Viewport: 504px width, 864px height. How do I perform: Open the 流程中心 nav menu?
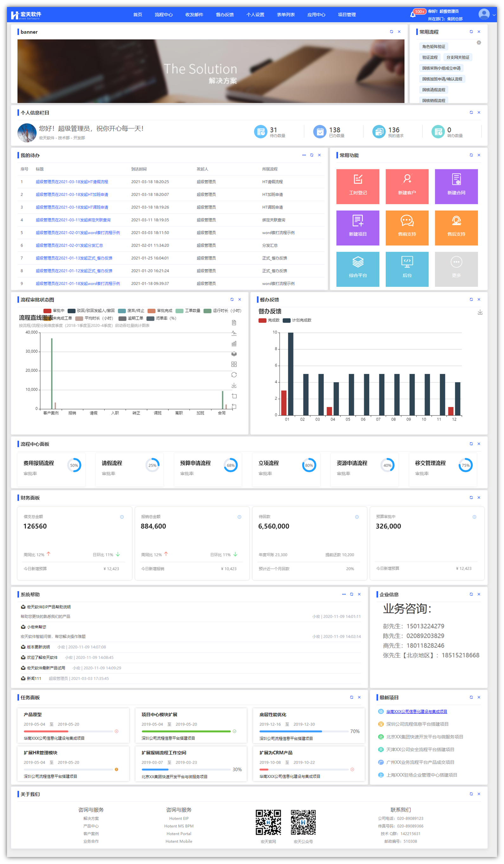click(x=164, y=14)
